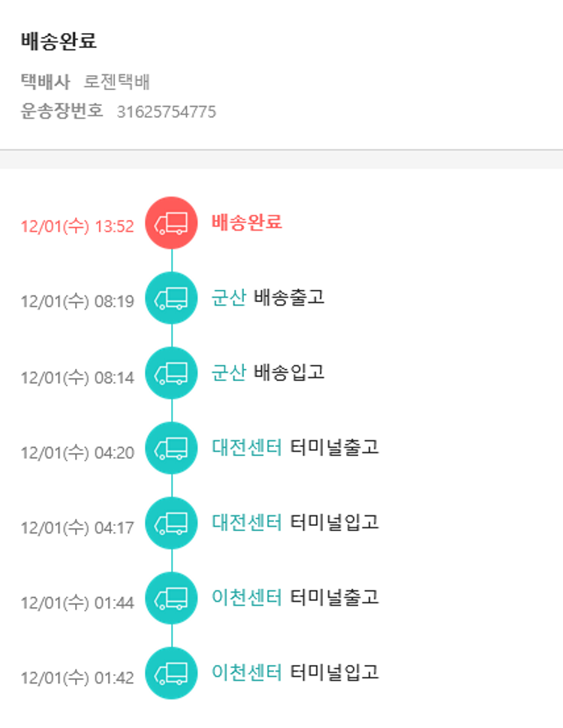The height and width of the screenshot is (728, 563).
Task: Open 이천센터 link next to 터미널출고
Action: (x=247, y=598)
